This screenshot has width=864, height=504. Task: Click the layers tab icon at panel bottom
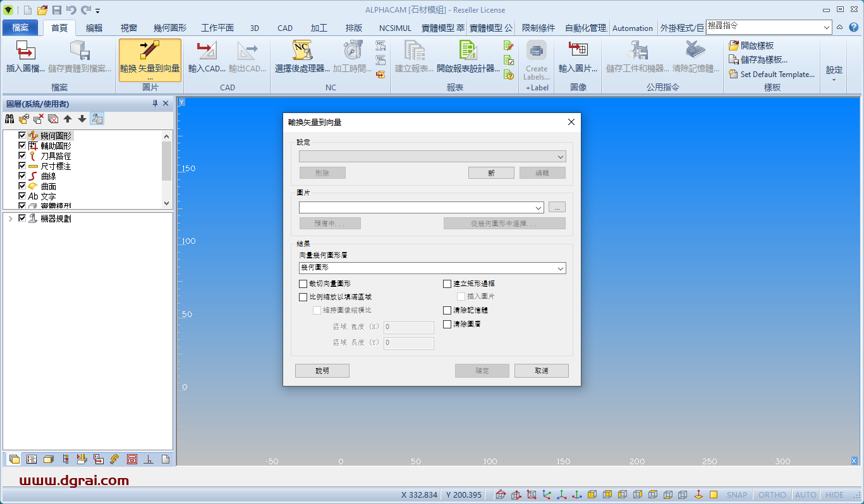tap(15, 459)
